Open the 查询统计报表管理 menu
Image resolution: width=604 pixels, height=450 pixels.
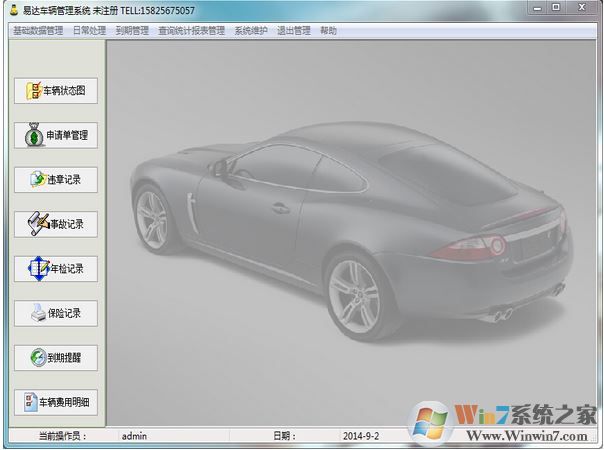coord(191,30)
